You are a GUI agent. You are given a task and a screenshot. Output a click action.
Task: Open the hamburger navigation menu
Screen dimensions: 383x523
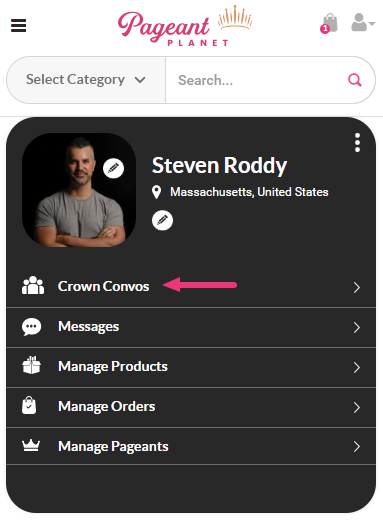point(18,25)
